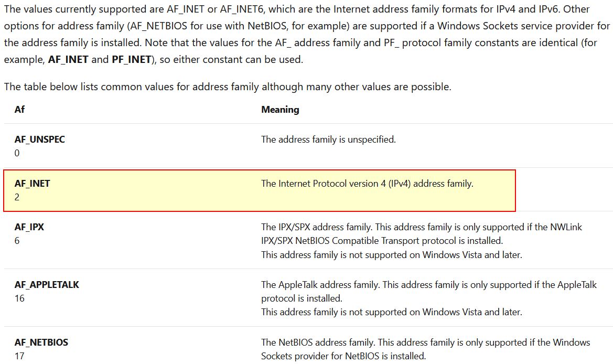
Task: Click the sentence introducing the table
Action: point(228,87)
